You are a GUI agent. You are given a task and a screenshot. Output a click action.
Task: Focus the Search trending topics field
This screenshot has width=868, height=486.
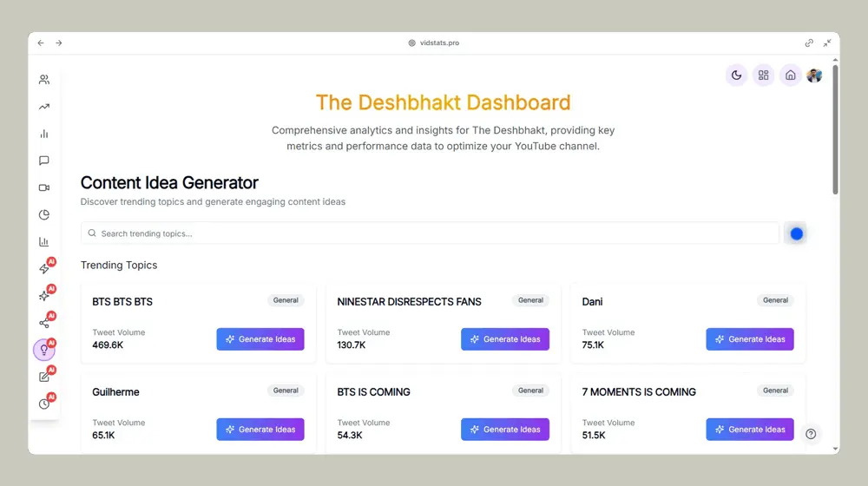(x=431, y=233)
